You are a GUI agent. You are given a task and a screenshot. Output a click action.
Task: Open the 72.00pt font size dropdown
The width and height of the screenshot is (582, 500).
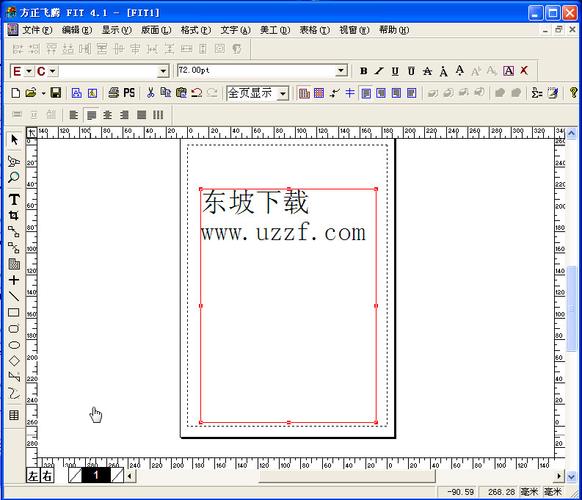pos(341,71)
